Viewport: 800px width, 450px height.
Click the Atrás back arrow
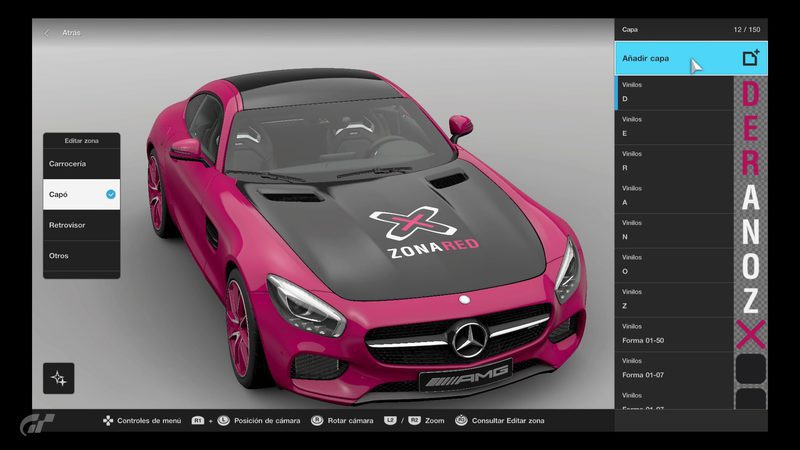(46, 33)
